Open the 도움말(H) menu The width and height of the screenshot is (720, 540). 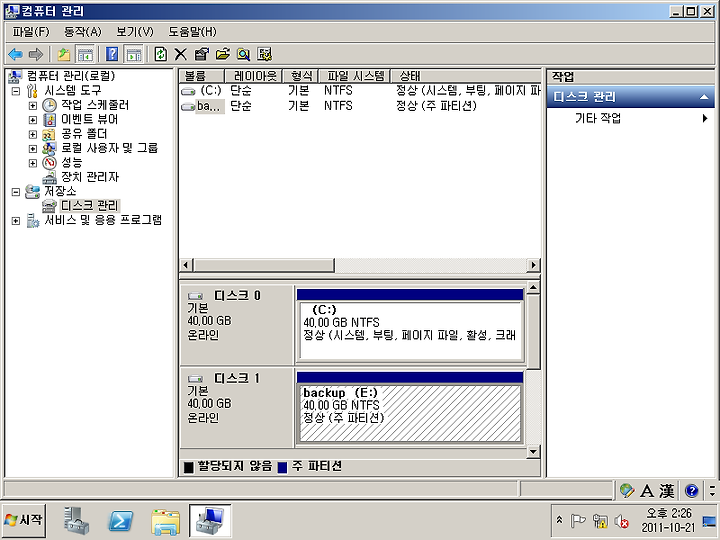[192, 32]
